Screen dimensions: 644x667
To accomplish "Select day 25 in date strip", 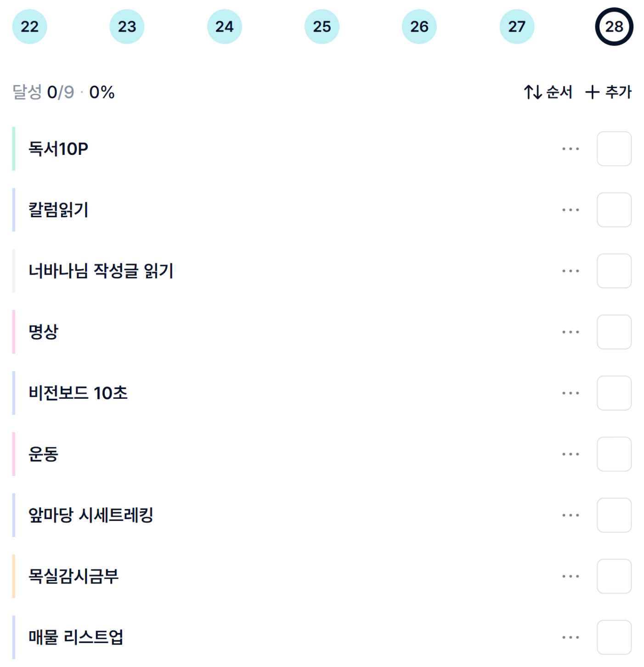I will tap(322, 27).
